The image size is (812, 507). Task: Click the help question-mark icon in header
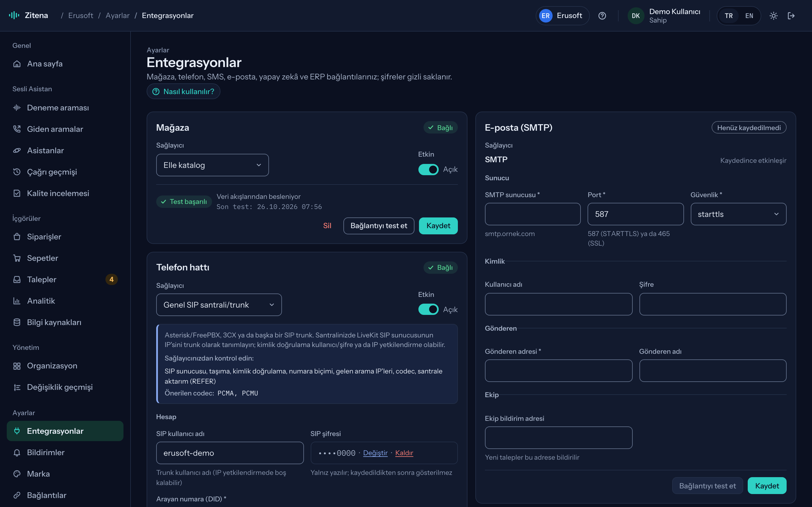coord(602,16)
